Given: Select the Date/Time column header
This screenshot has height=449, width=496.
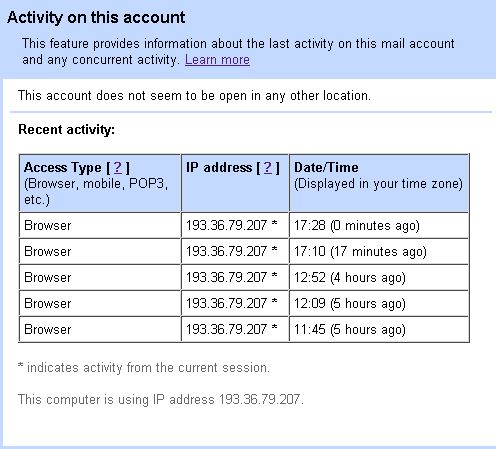Looking at the screenshot, I should coord(379,183).
